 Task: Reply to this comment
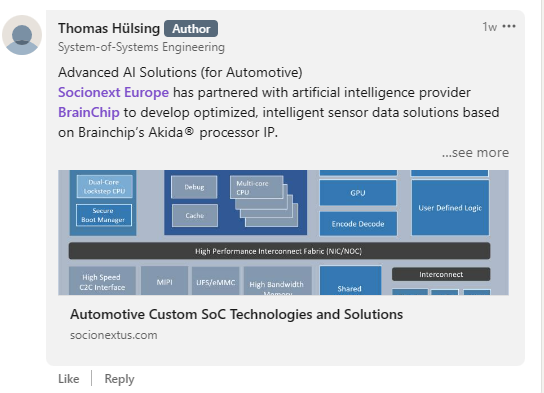(x=119, y=379)
